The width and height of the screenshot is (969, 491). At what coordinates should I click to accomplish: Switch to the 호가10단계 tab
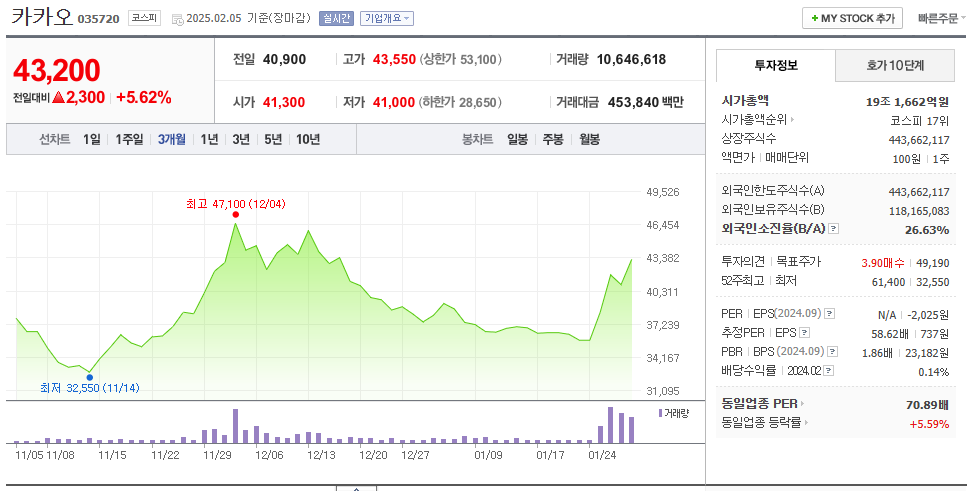pyautogui.click(x=895, y=65)
